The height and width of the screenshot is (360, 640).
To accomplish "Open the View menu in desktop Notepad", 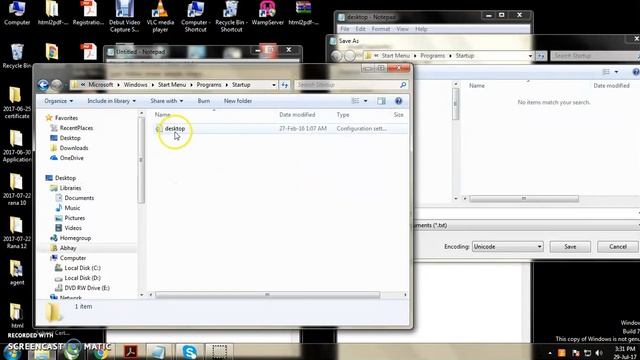I will [x=402, y=29].
